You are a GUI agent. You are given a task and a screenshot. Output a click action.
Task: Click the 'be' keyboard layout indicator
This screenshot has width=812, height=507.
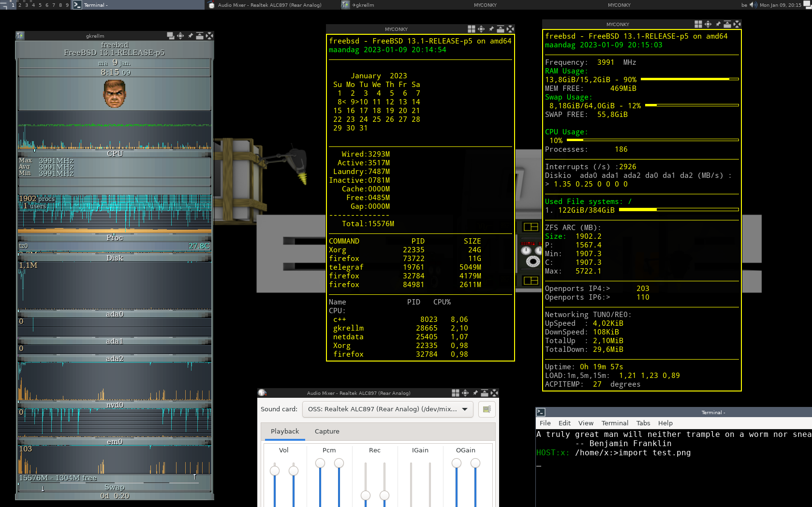pos(744,5)
